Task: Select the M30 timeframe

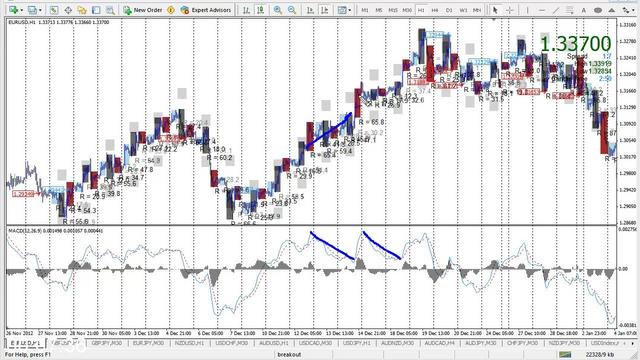Action: click(407, 10)
